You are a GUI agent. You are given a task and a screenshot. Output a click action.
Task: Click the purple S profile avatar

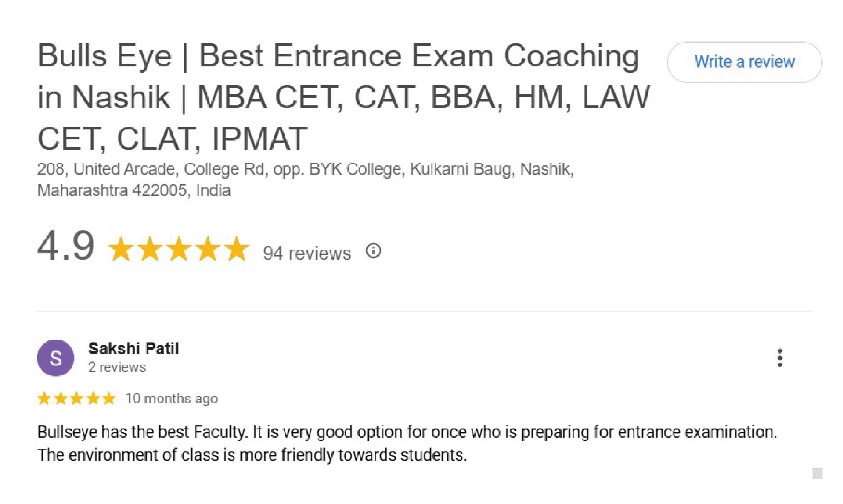[x=56, y=358]
